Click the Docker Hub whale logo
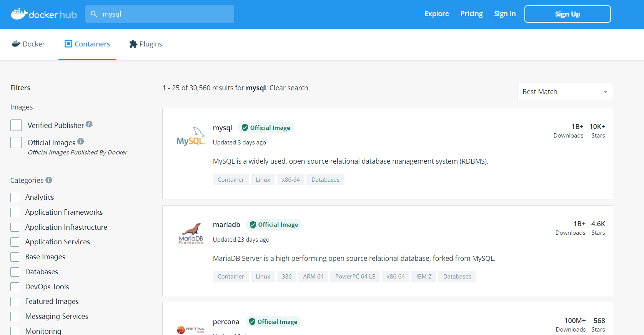The height and width of the screenshot is (335, 644). point(44,14)
